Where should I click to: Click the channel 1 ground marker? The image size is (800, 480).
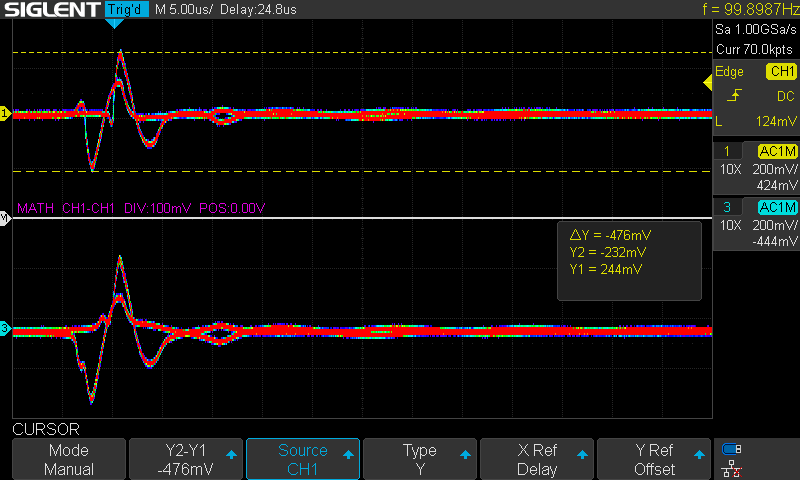point(5,113)
